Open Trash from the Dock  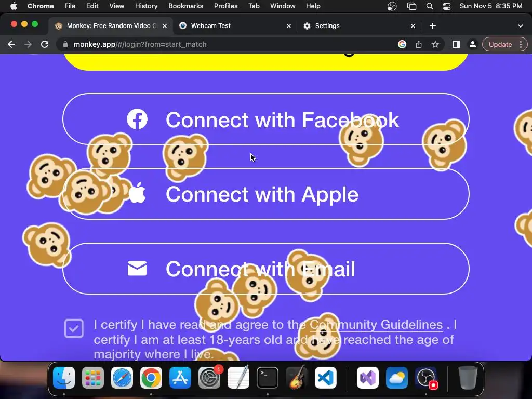tap(468, 378)
